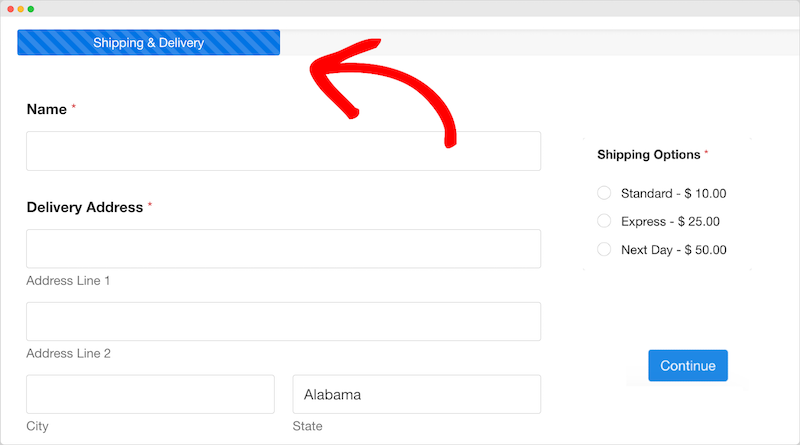Screen dimensions: 800x445
Task: Click into the Address Line 2 field
Action: tap(283, 322)
